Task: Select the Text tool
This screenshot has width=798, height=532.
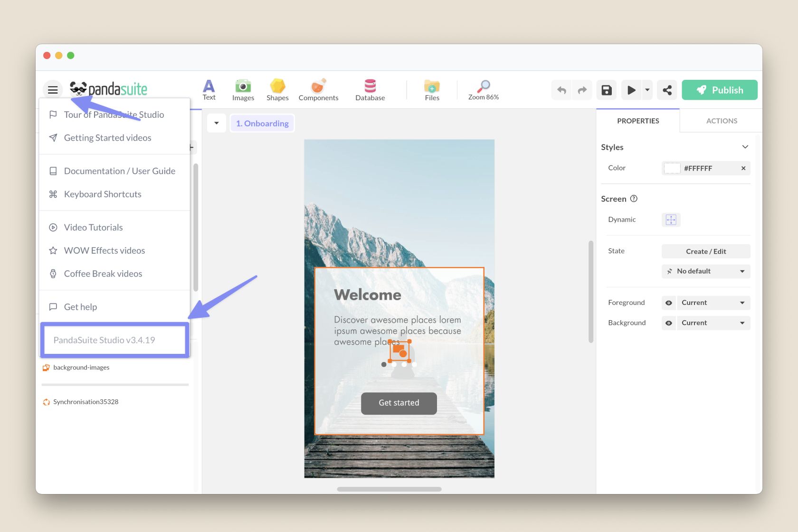Action: [209, 90]
